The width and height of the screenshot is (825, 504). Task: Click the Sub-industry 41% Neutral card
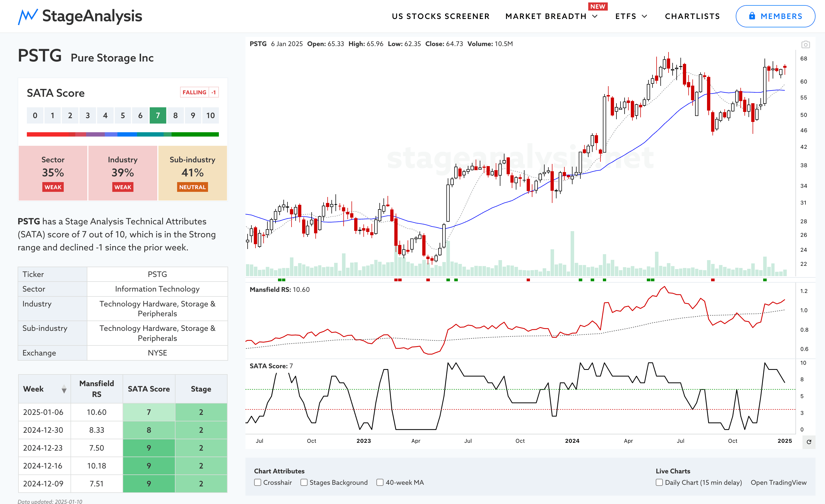192,173
